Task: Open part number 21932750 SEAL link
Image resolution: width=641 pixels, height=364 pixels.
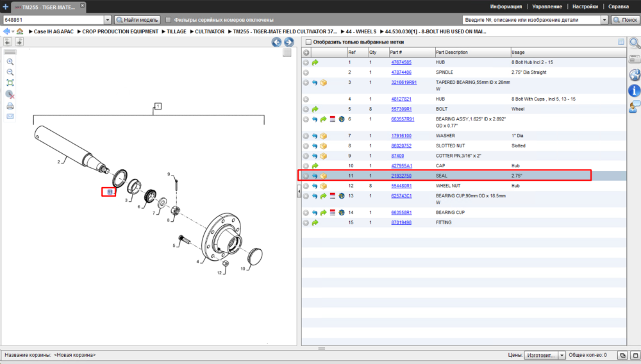Action: tap(401, 176)
